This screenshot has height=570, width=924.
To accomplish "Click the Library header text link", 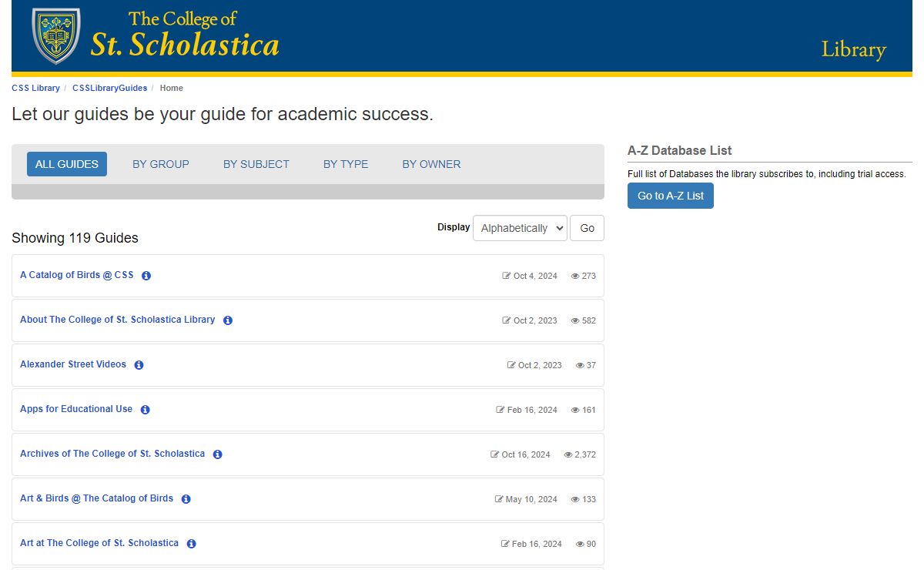I will (x=853, y=50).
